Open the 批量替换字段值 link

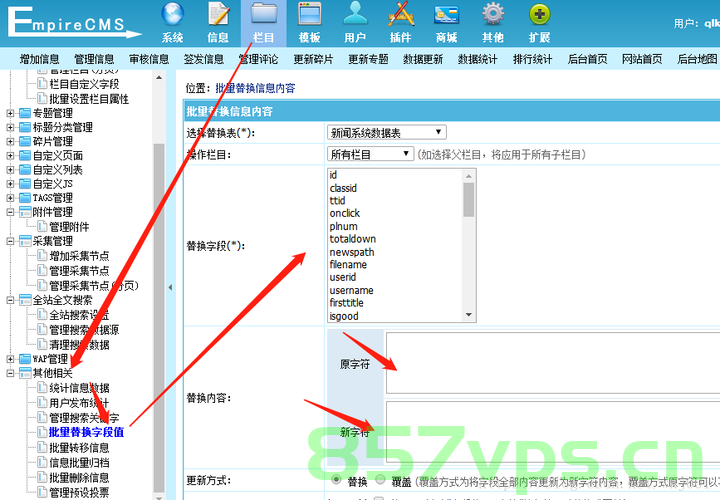pyautogui.click(x=86, y=433)
